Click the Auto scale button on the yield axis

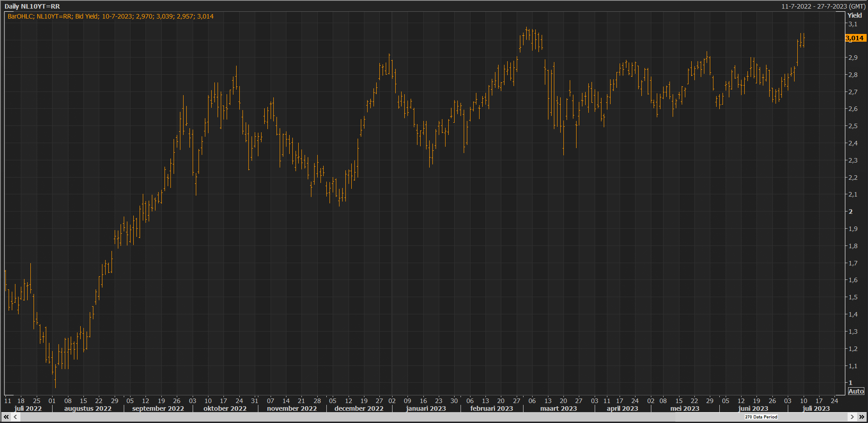pyautogui.click(x=856, y=391)
